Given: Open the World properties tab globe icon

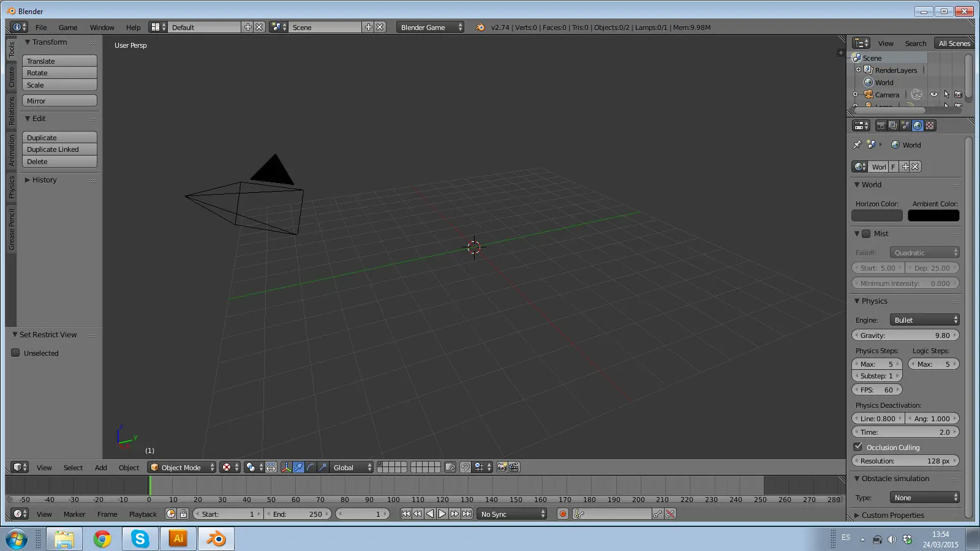Looking at the screenshot, I should point(918,126).
